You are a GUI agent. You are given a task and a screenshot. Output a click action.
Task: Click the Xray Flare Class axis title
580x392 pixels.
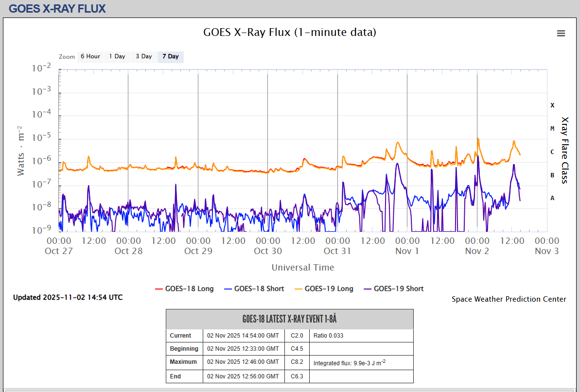click(x=565, y=150)
